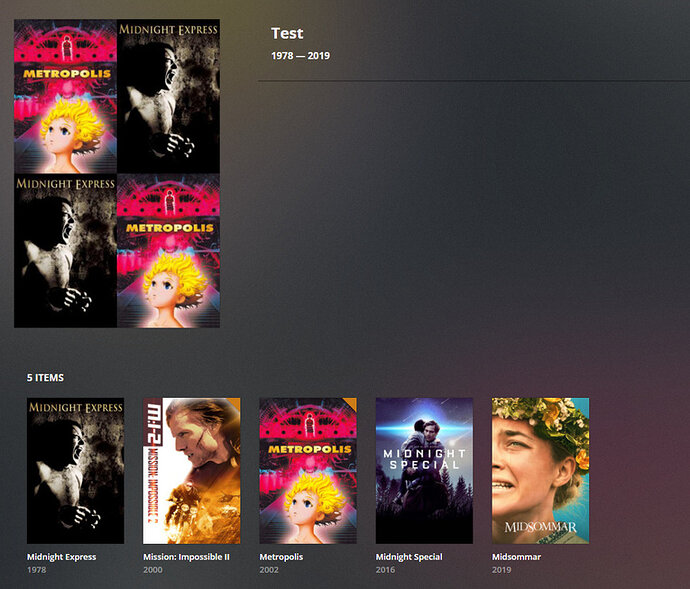
Task: Open the Midnight Express poster thumbnail
Action: [x=75, y=471]
